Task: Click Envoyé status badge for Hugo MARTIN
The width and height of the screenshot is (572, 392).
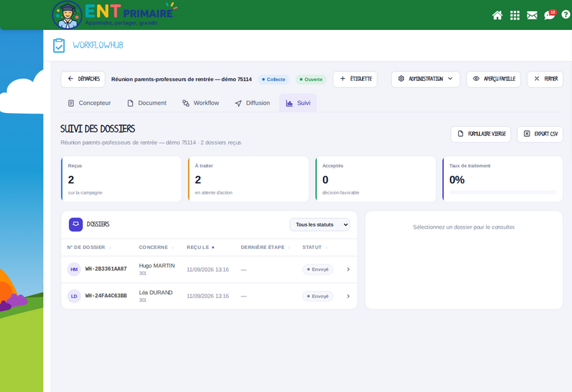Action: pyautogui.click(x=317, y=269)
